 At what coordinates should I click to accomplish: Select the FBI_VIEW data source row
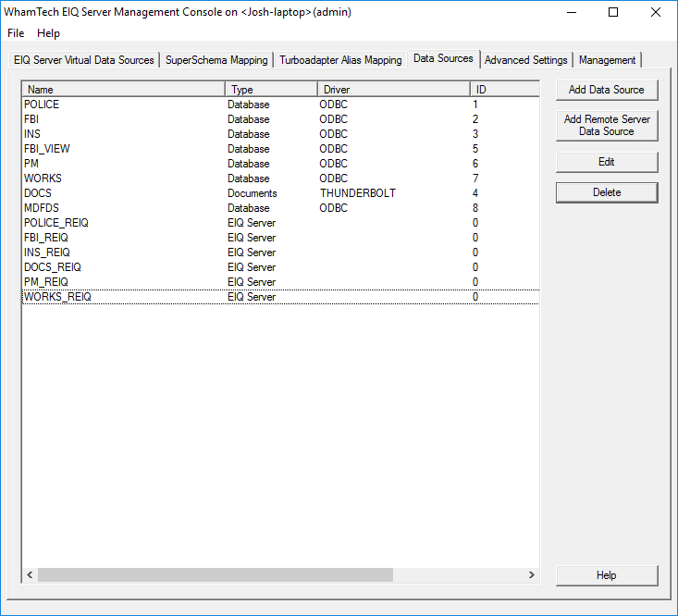tap(280, 149)
